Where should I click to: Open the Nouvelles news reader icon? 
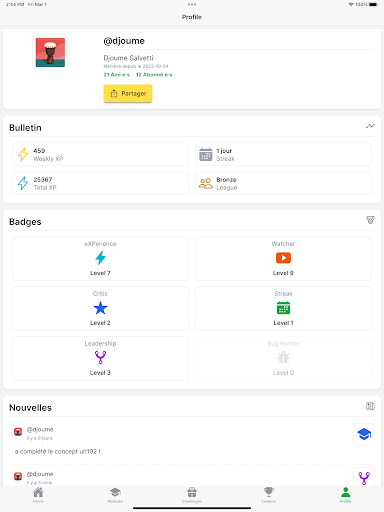coord(370,406)
